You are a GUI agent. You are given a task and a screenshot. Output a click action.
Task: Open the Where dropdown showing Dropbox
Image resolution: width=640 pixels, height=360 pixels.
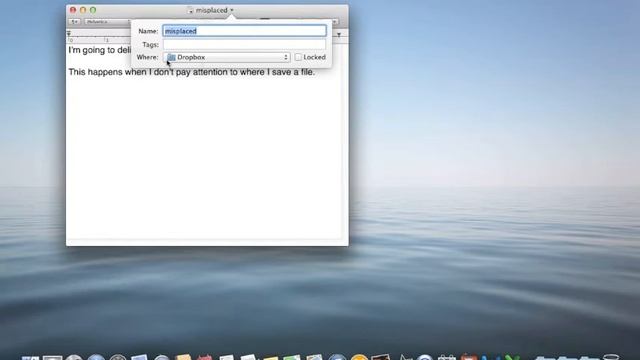[x=227, y=57]
